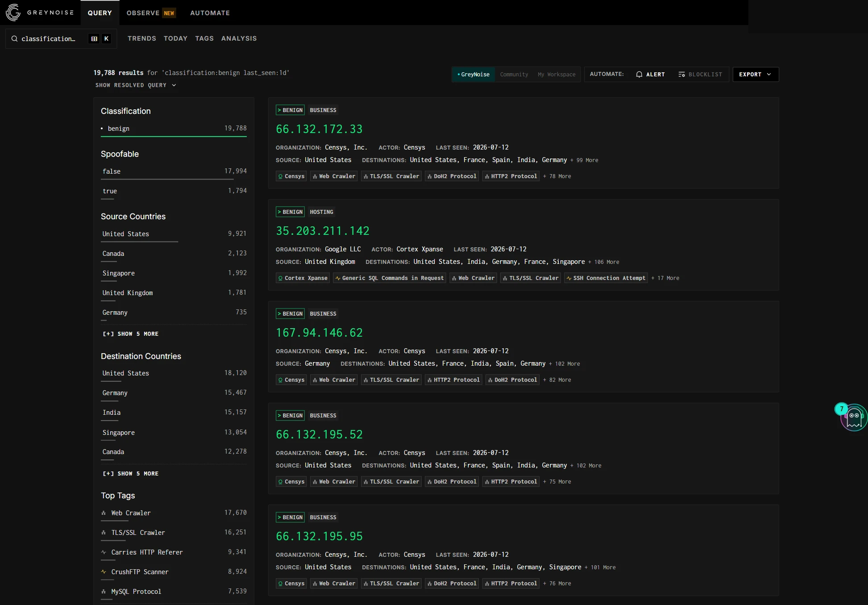Click the GreyNoise logo icon

point(13,13)
